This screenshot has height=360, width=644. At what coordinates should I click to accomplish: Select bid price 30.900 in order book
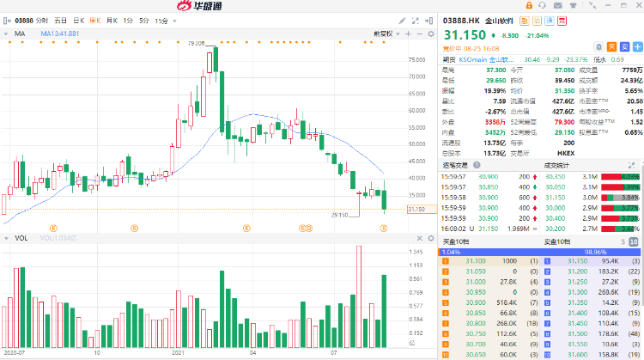pyautogui.click(x=476, y=302)
